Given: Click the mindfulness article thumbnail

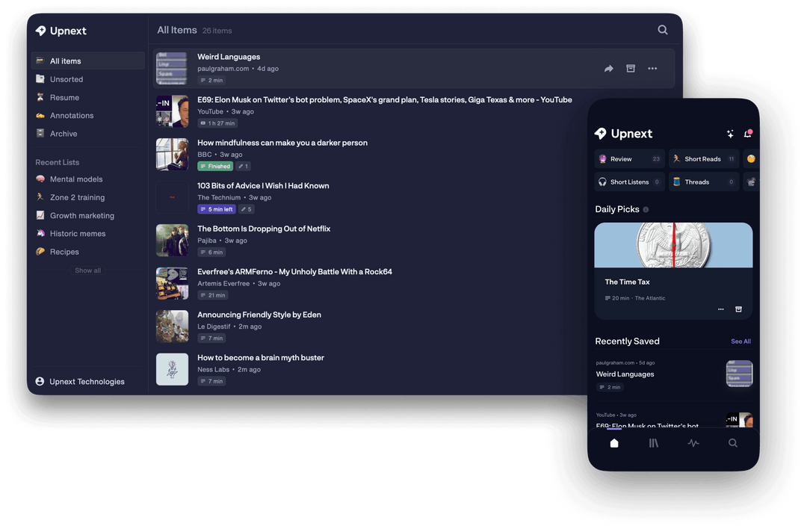Looking at the screenshot, I should coord(172,154).
